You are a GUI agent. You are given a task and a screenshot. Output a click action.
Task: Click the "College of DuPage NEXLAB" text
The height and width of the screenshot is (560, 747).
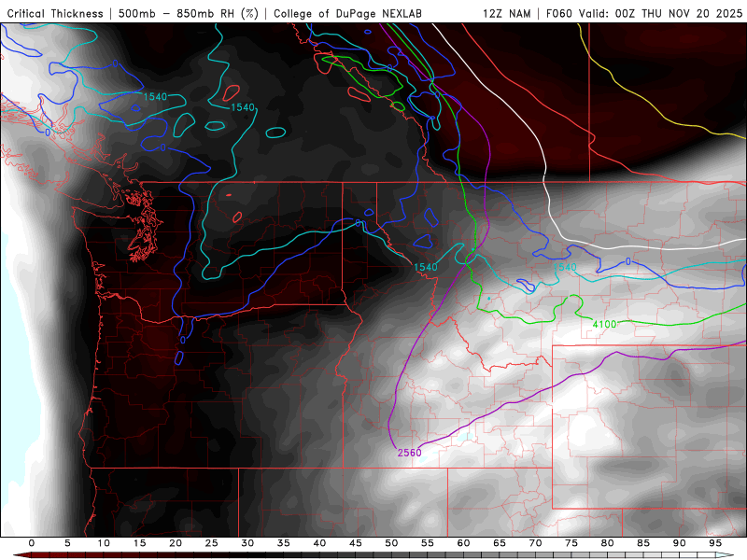click(x=347, y=14)
